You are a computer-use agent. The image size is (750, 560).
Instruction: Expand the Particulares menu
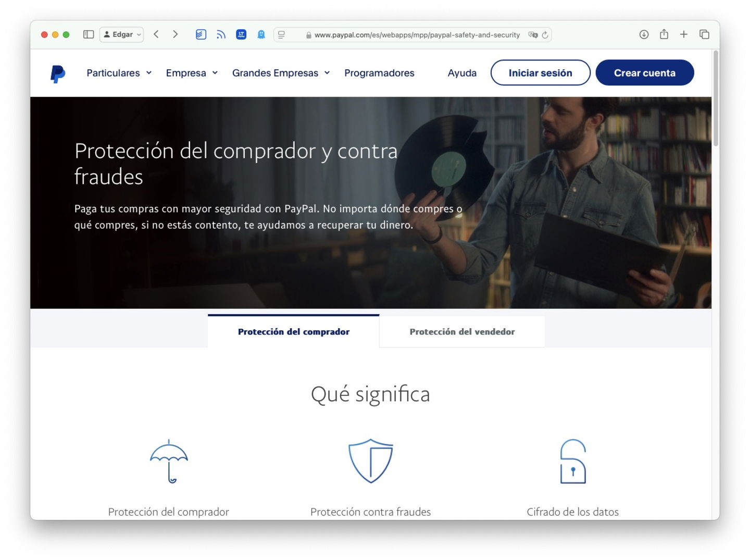(x=119, y=73)
